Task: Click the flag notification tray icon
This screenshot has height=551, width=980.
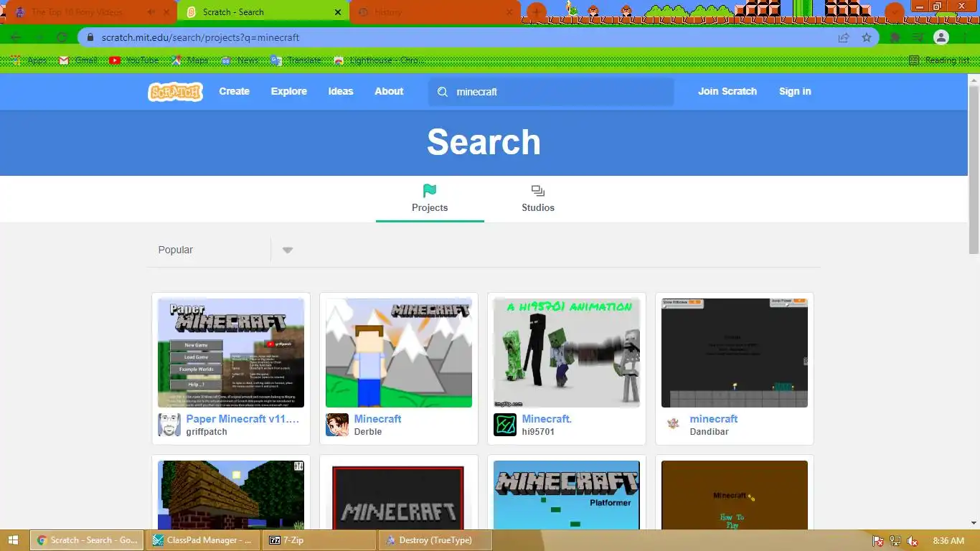Action: (877, 541)
